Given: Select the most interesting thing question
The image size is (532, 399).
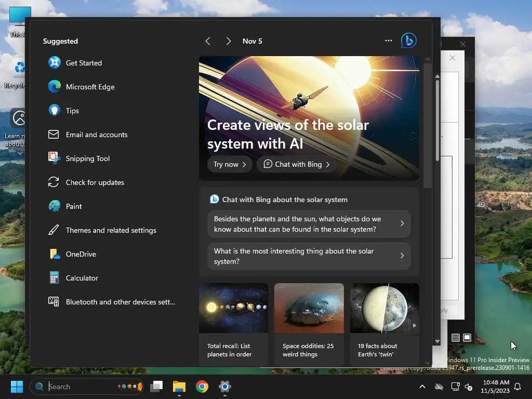Looking at the screenshot, I should click(309, 256).
